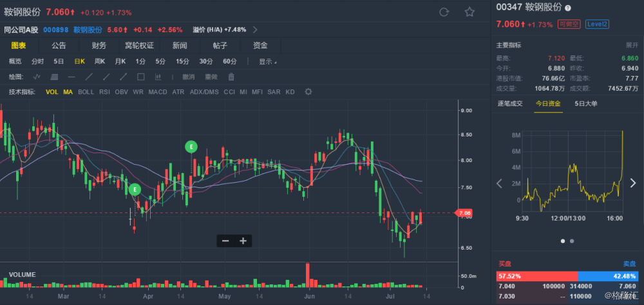
Task: Toggle the VOL indicator
Action: (52, 92)
